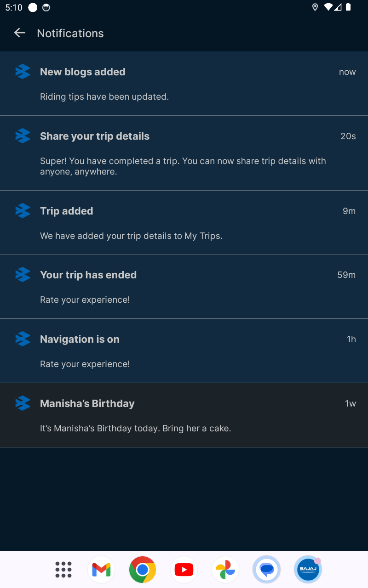
Task: Open the Navigation is on notification
Action: pos(184,351)
